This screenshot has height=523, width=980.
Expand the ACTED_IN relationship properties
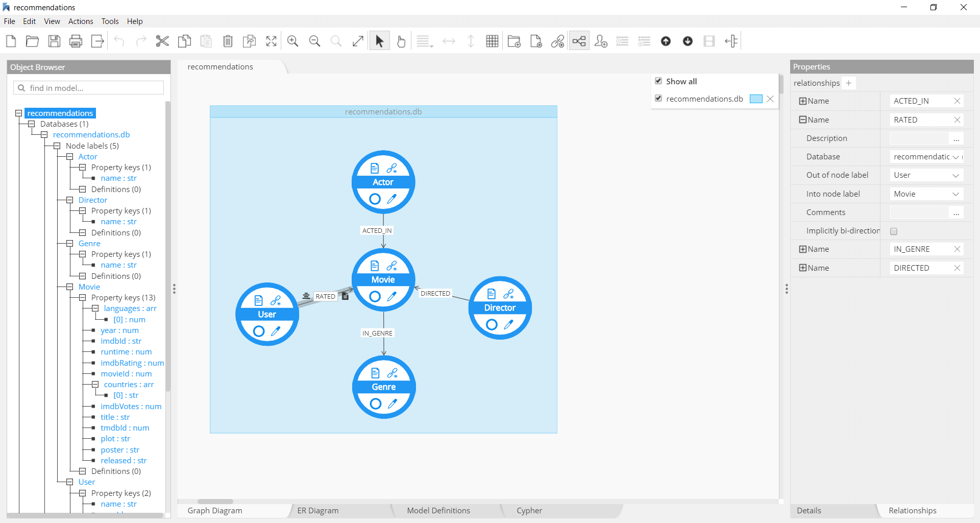point(802,101)
